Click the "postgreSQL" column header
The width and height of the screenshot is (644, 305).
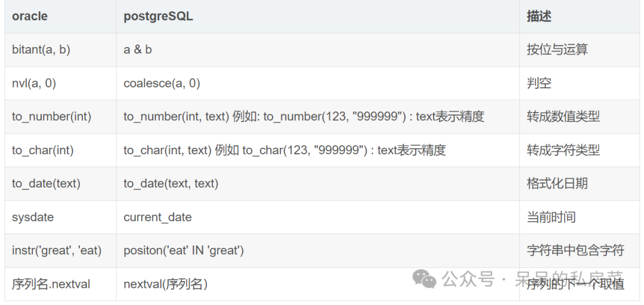pos(158,17)
